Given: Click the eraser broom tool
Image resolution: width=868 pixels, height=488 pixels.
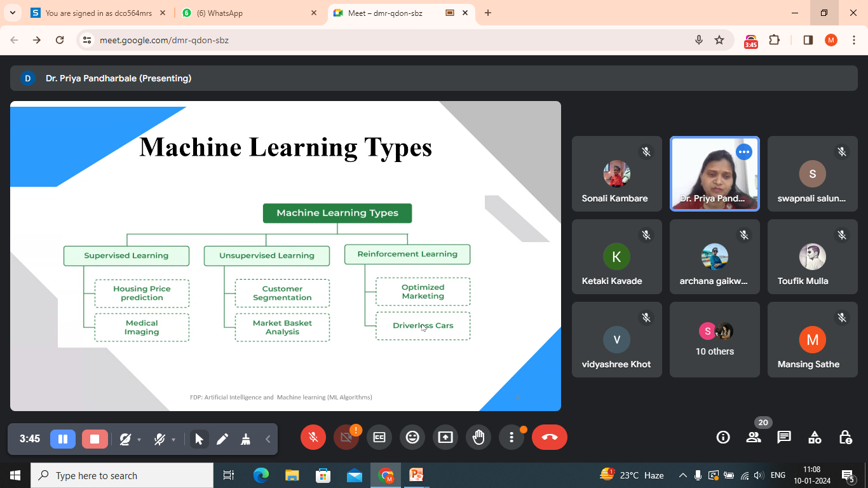Looking at the screenshot, I should tap(245, 439).
